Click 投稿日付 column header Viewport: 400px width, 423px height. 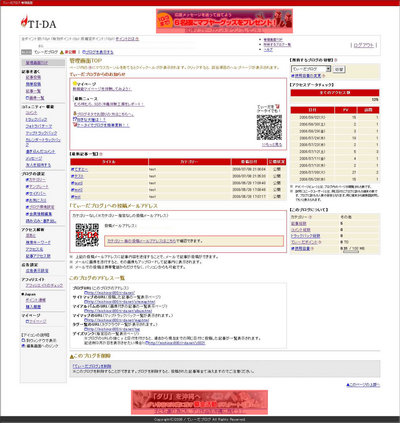pyautogui.click(x=249, y=162)
